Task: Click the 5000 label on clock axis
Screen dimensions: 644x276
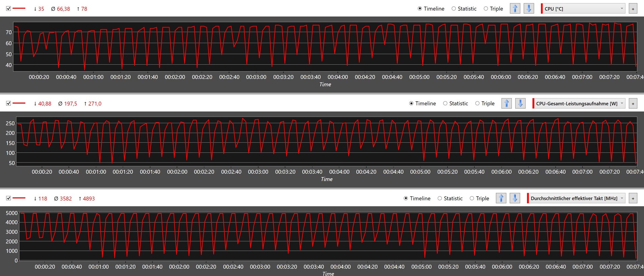Action: click(x=12, y=213)
